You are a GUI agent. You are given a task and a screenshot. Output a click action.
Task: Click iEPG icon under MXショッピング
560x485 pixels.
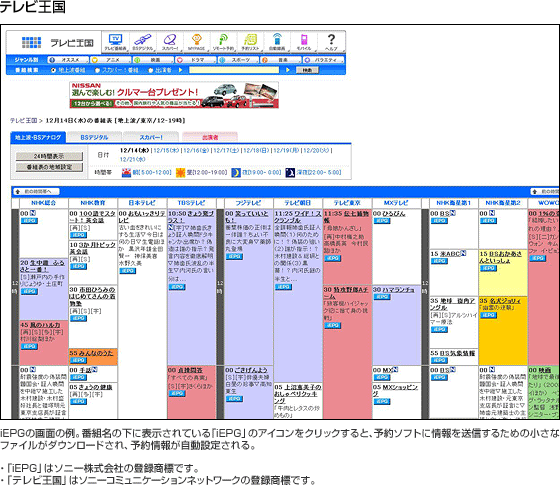point(382,401)
